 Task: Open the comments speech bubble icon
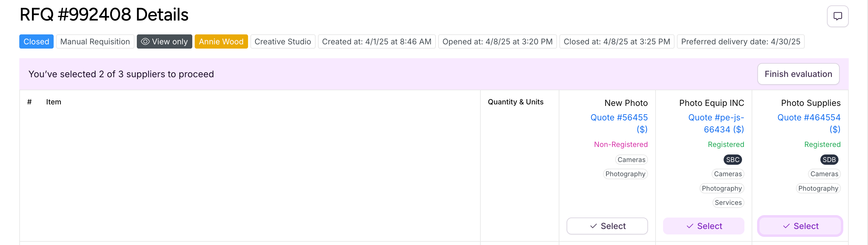(x=837, y=16)
